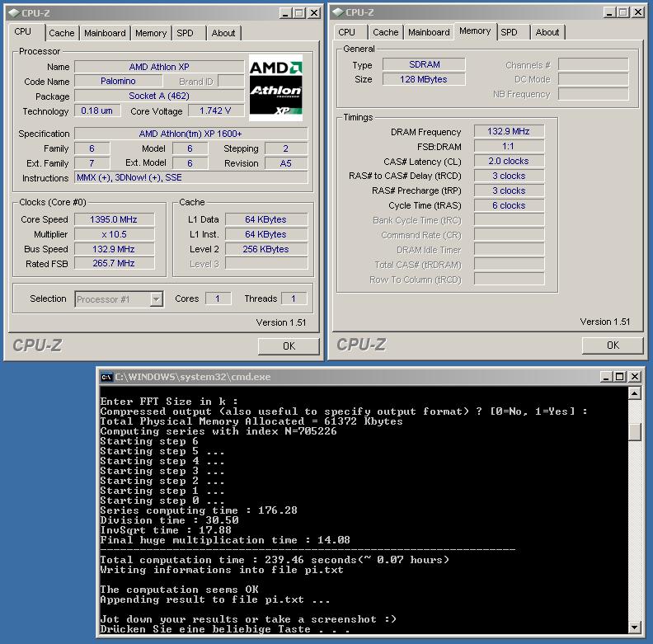
Task: Open Cache tab in right CPU-Z window
Action: click(x=385, y=32)
